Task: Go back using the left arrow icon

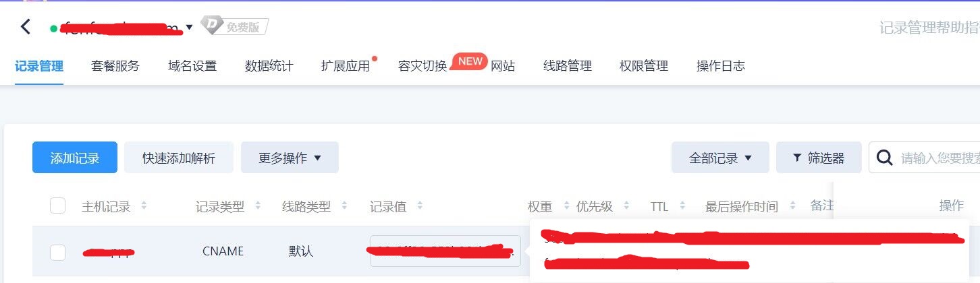Action: 26,27
